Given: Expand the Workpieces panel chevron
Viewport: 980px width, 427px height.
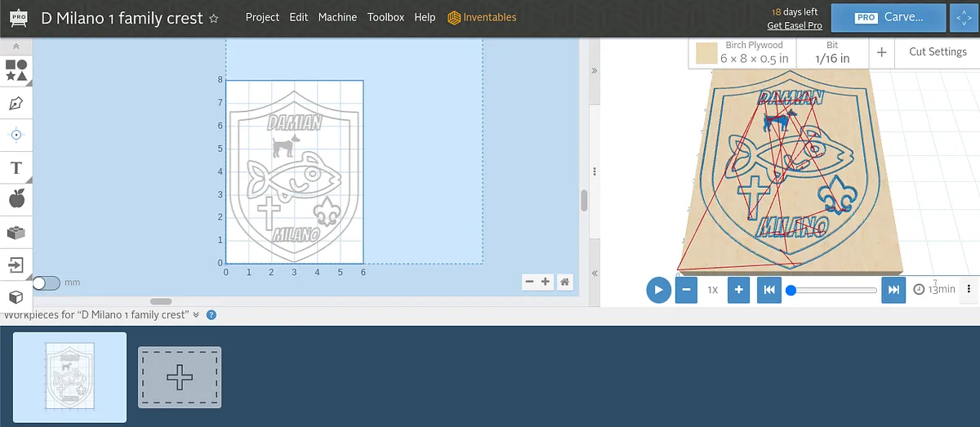Looking at the screenshot, I should tap(196, 315).
